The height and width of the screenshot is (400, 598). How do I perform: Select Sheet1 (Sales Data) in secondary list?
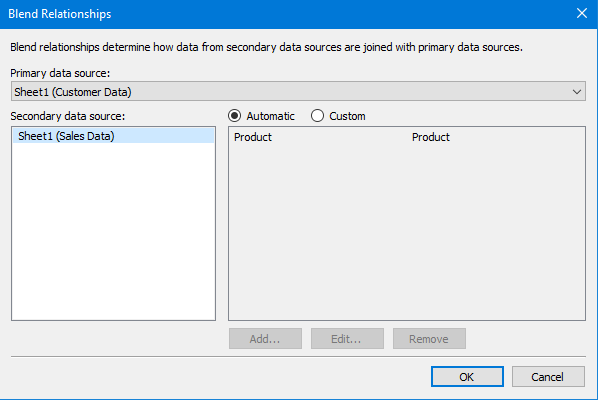(114, 136)
